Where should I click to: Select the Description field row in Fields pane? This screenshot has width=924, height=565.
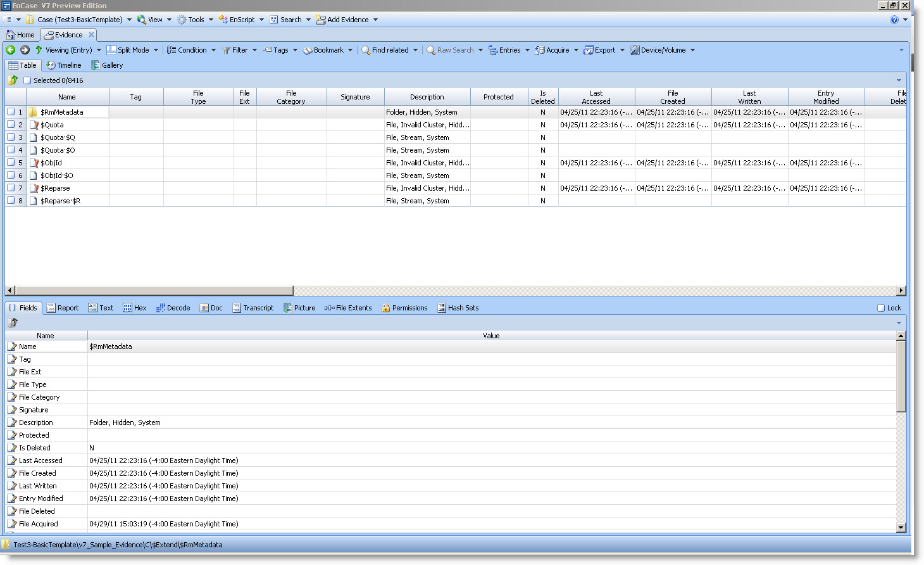451,422
